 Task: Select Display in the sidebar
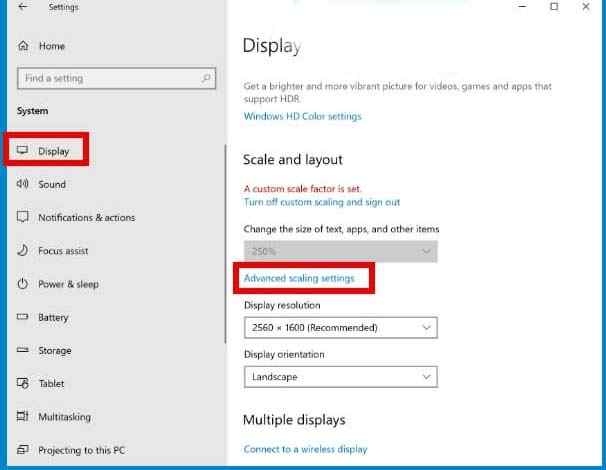coord(54,151)
